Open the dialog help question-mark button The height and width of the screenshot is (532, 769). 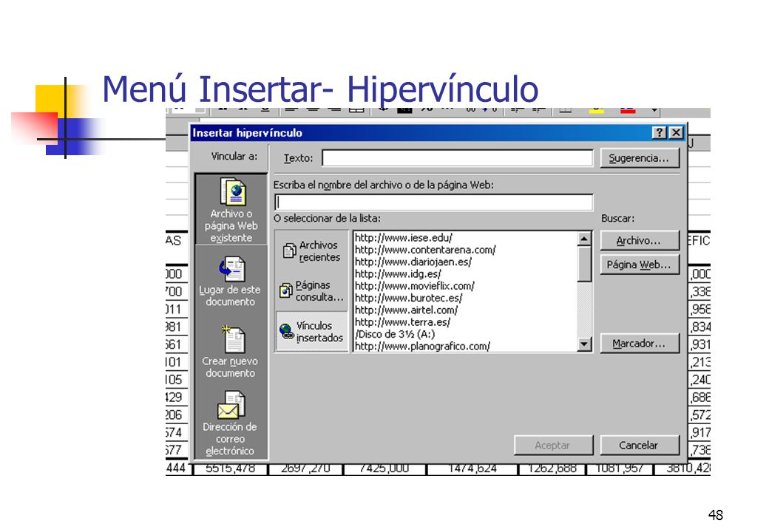click(660, 132)
